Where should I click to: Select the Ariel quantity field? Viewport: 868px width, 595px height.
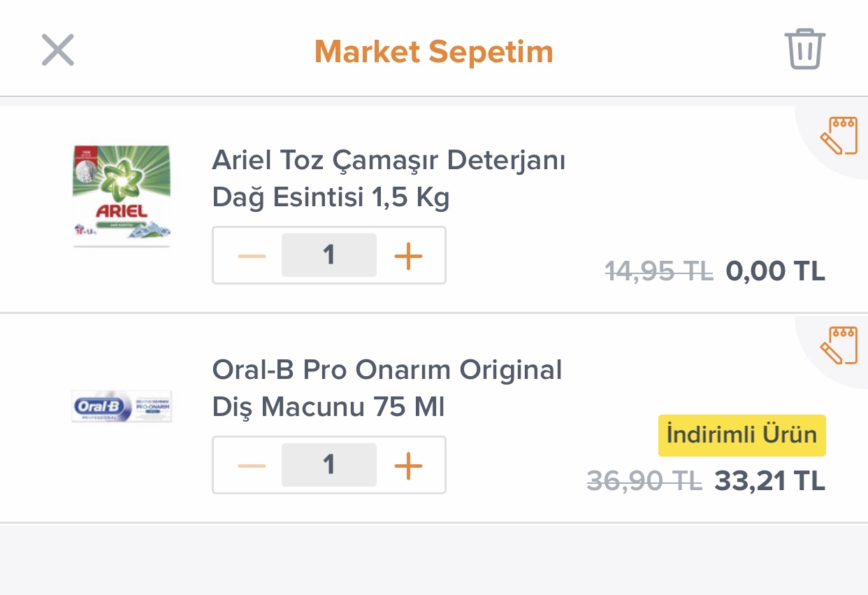(x=329, y=255)
